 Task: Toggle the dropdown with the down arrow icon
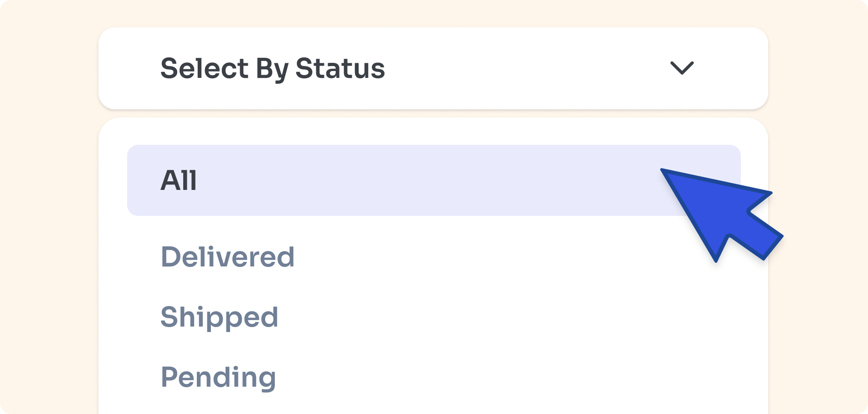(x=682, y=68)
